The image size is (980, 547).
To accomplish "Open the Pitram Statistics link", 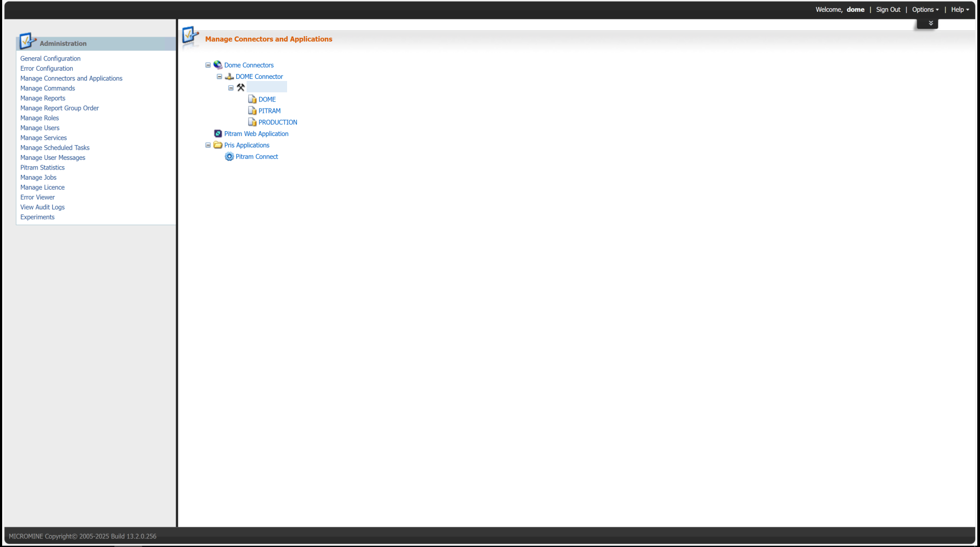I will [x=42, y=167].
